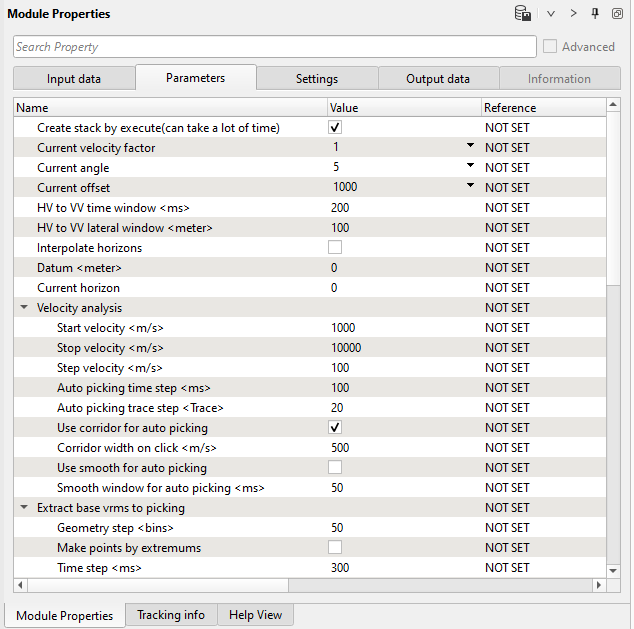Screen dimensions: 634x629
Task: Switch to the Tracking info tab
Action: [x=171, y=615]
